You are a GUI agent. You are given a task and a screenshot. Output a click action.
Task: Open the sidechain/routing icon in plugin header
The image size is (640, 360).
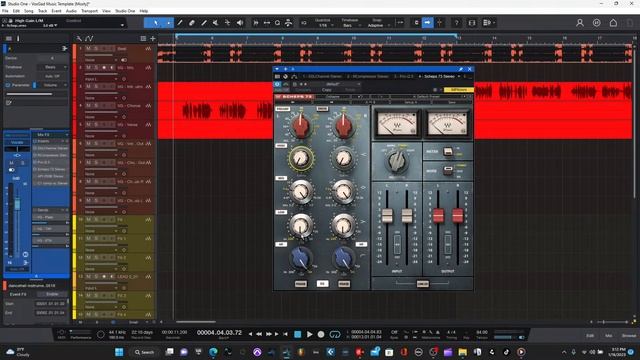pyautogui.click(x=294, y=76)
